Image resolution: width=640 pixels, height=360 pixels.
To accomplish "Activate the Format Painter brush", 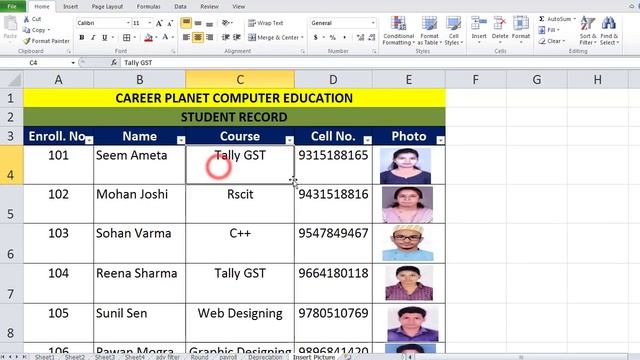I will 27,41.
